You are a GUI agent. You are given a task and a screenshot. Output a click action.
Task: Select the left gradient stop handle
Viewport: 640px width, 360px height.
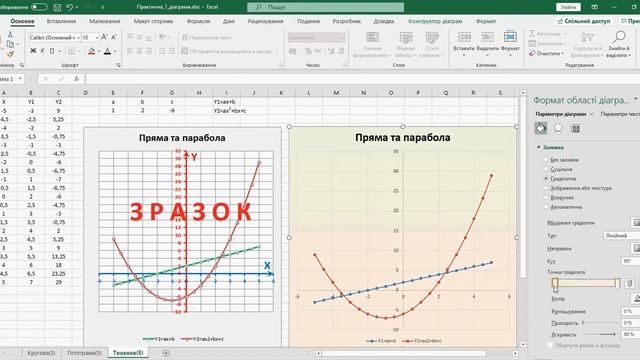[555, 283]
